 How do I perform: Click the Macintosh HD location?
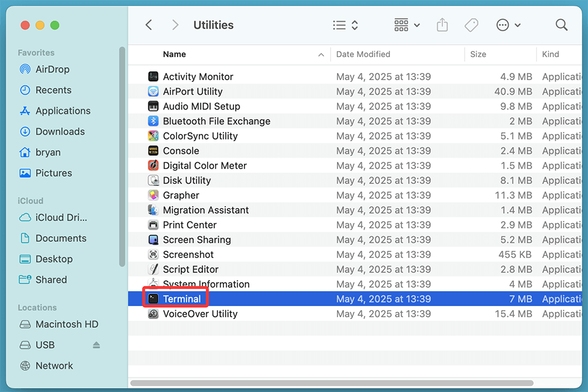[66, 324]
